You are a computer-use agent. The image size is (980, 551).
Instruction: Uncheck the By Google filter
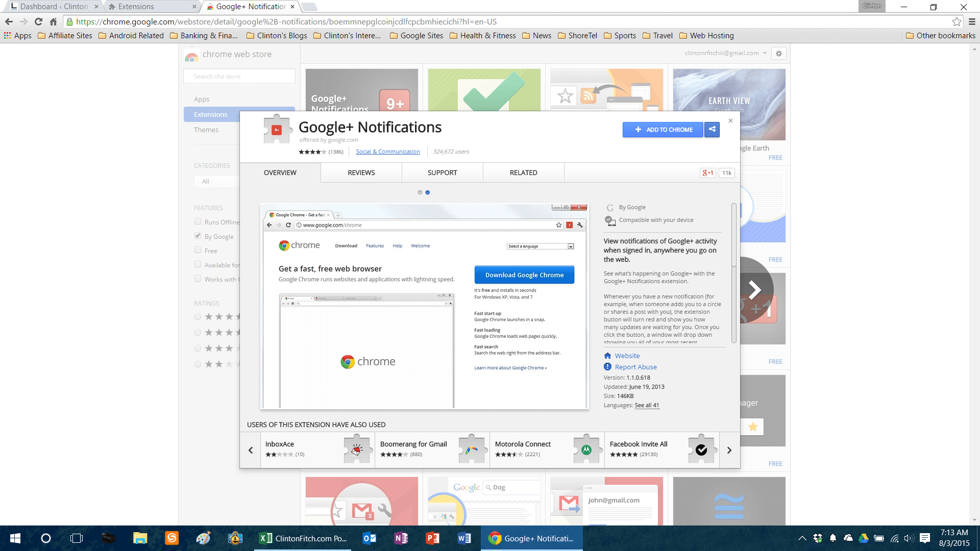[198, 236]
